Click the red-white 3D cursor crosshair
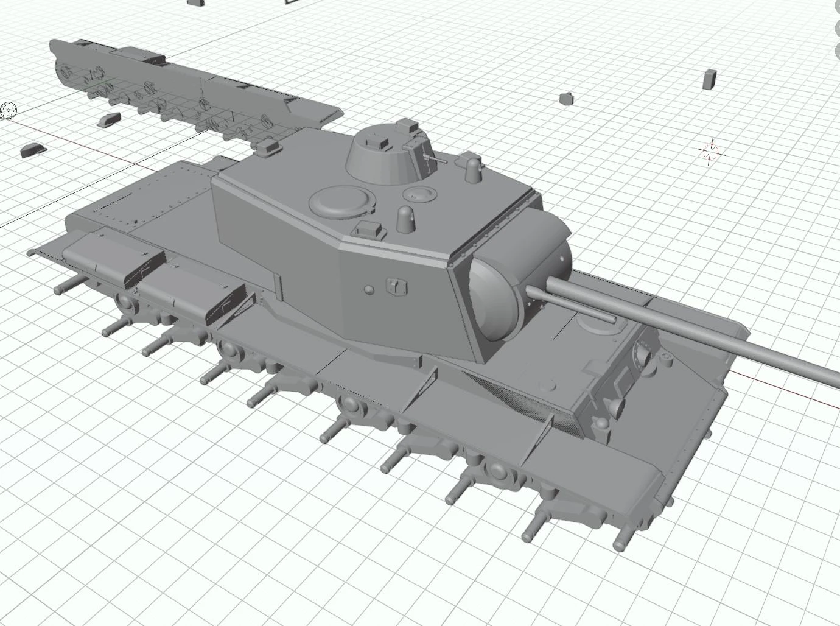 [x=710, y=151]
